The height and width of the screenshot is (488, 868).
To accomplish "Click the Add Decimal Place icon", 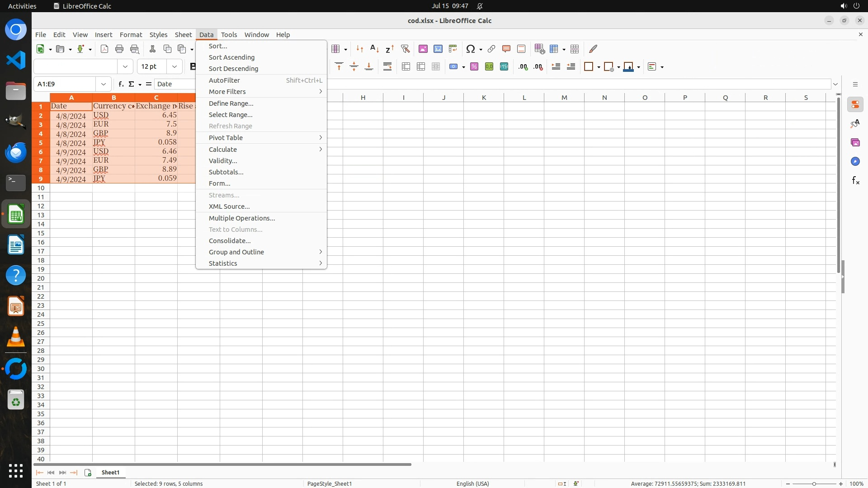I will click(x=523, y=67).
